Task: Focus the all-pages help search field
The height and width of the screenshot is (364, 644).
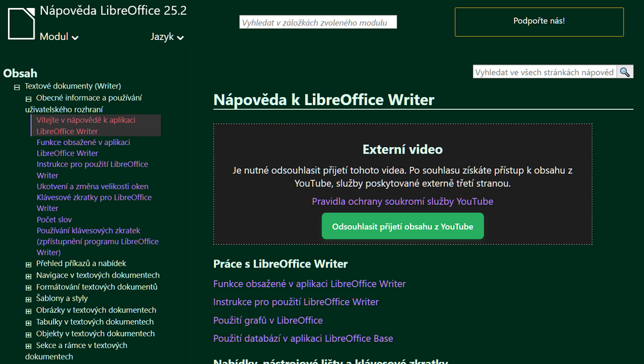Action: [544, 72]
